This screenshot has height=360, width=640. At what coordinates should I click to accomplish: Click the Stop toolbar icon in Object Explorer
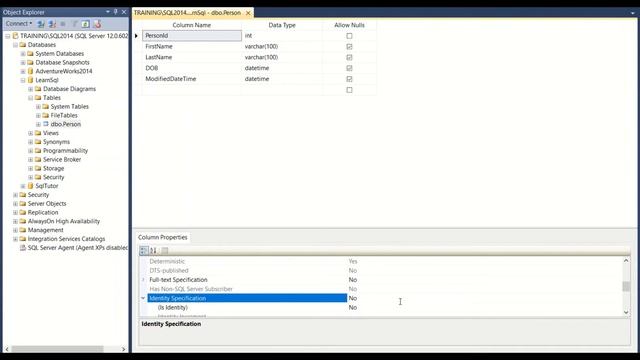click(63, 24)
